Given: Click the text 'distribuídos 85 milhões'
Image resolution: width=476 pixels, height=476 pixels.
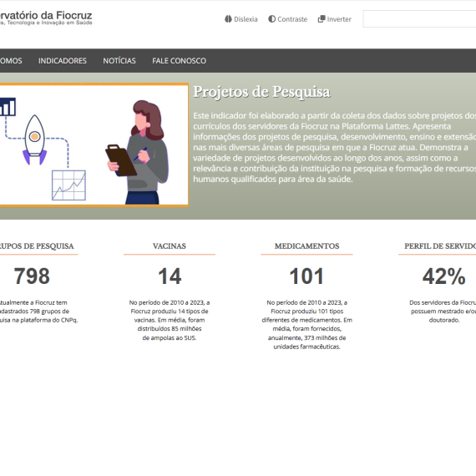Looking at the screenshot, I should click(x=170, y=329).
